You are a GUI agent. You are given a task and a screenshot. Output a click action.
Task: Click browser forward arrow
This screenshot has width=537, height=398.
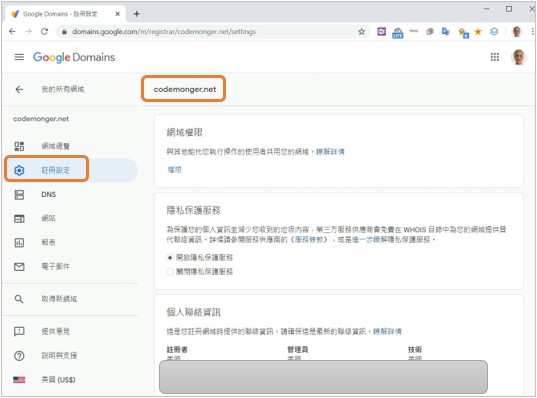pyautogui.click(x=28, y=32)
